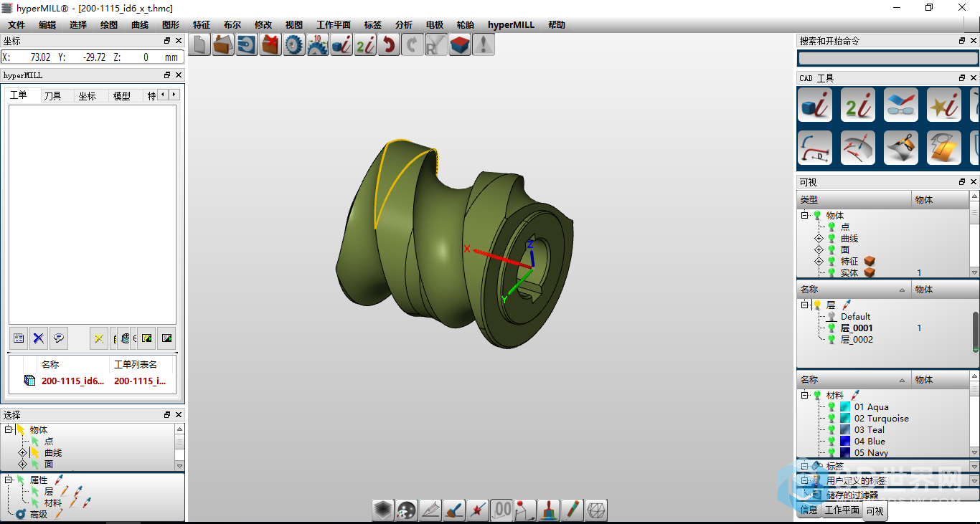The image size is (980, 524).
Task: Switch to the 信息 bottom tab
Action: point(809,510)
